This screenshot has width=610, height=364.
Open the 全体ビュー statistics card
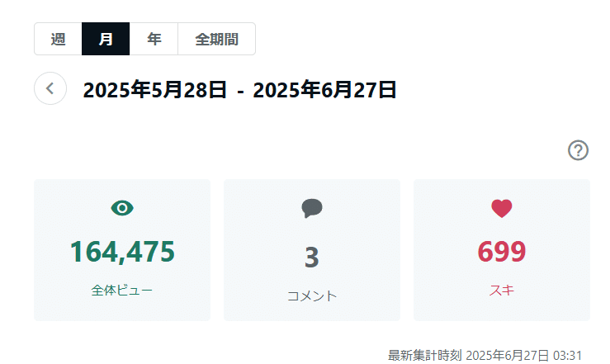[x=122, y=250]
